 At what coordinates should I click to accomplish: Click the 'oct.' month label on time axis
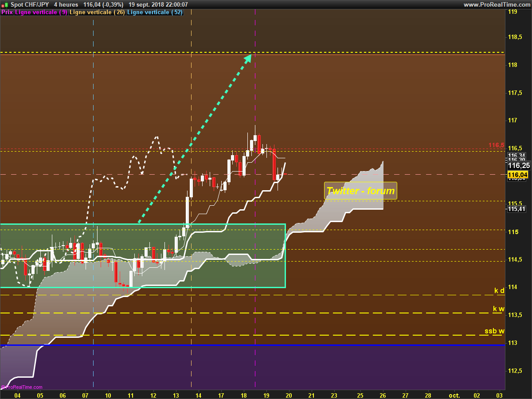pyautogui.click(x=454, y=395)
